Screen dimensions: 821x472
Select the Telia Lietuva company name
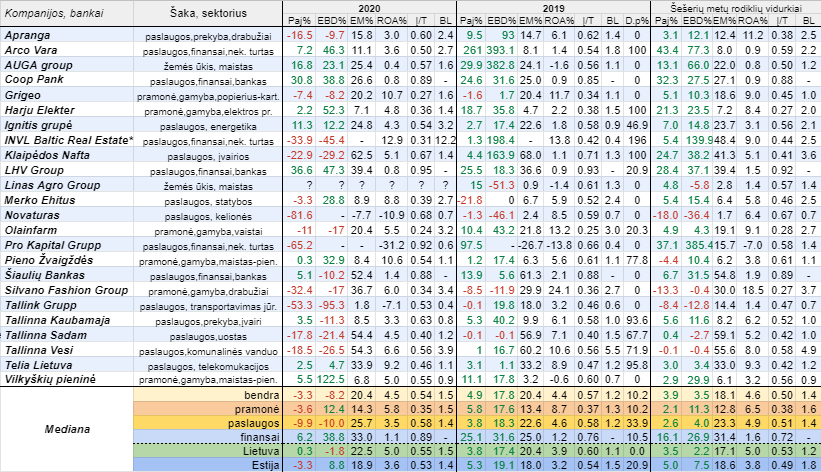click(x=38, y=366)
